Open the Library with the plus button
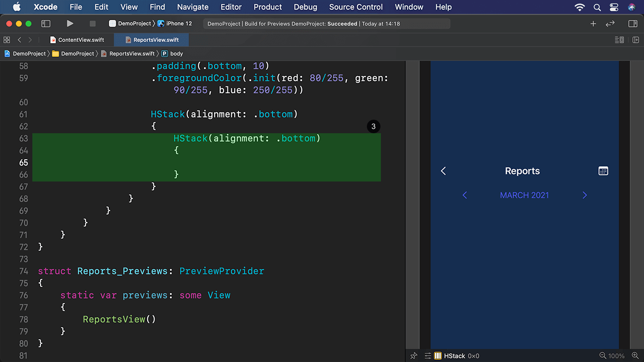644x362 pixels. coord(593,24)
